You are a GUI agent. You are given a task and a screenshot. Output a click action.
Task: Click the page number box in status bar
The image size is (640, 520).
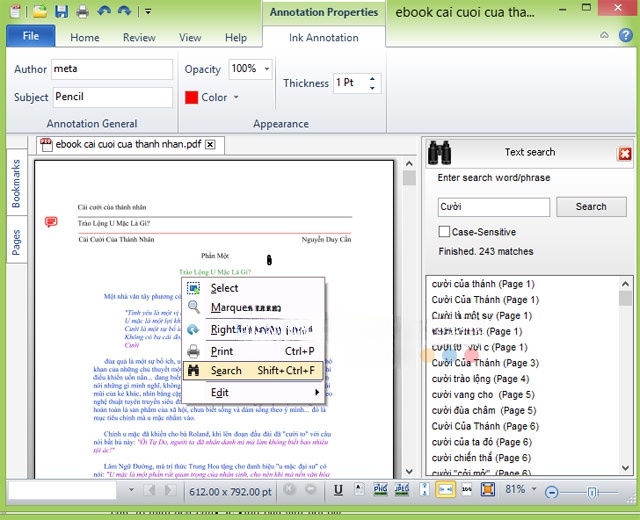click(x=62, y=490)
